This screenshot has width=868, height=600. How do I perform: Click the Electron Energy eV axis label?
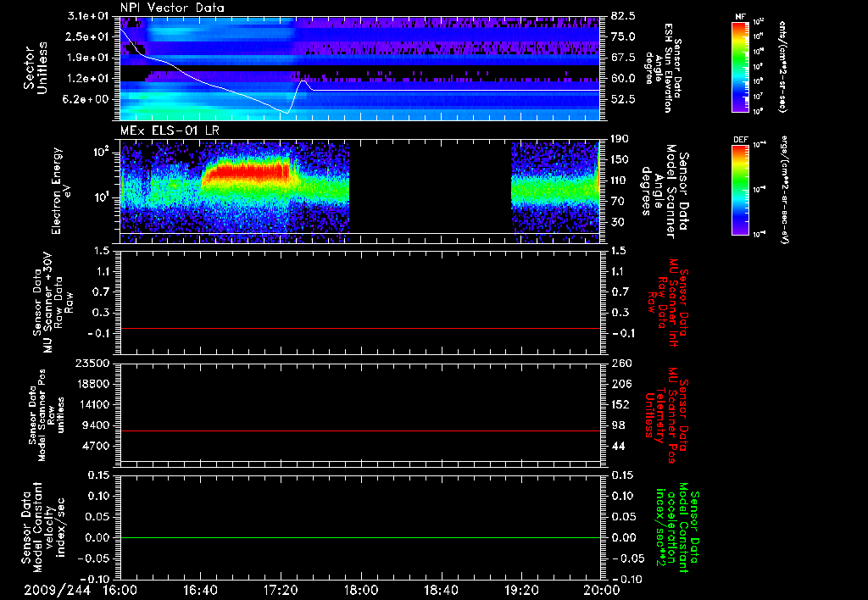pos(61,191)
